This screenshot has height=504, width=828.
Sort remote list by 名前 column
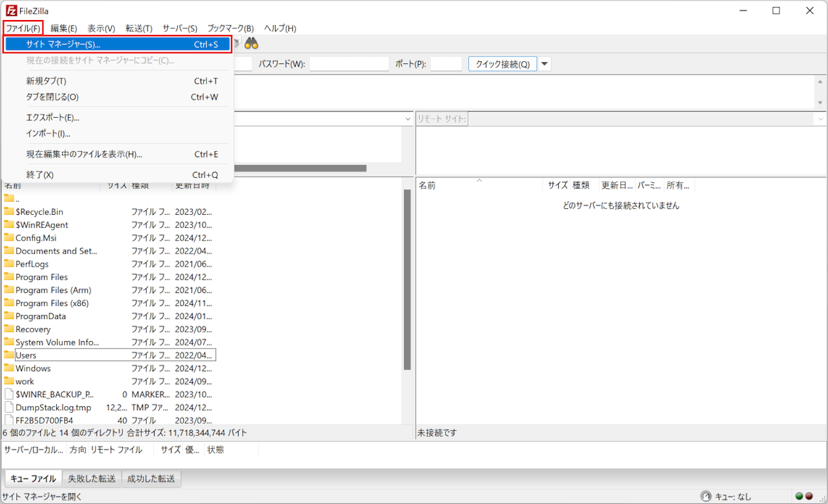479,185
